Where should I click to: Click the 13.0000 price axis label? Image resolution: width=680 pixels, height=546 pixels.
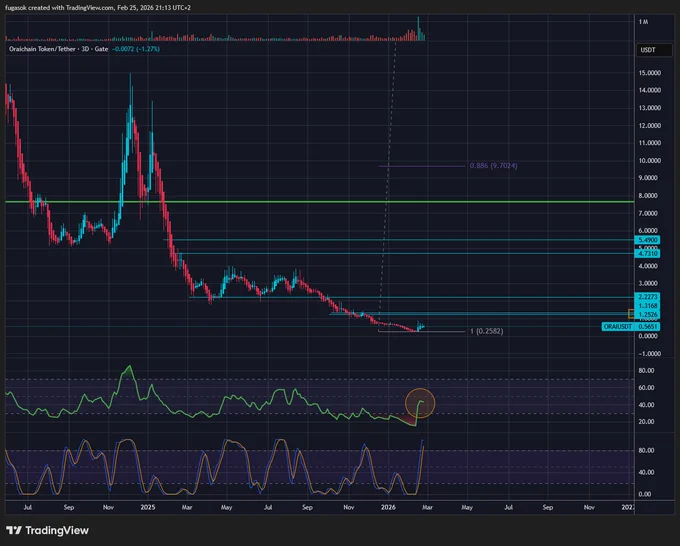click(650, 108)
